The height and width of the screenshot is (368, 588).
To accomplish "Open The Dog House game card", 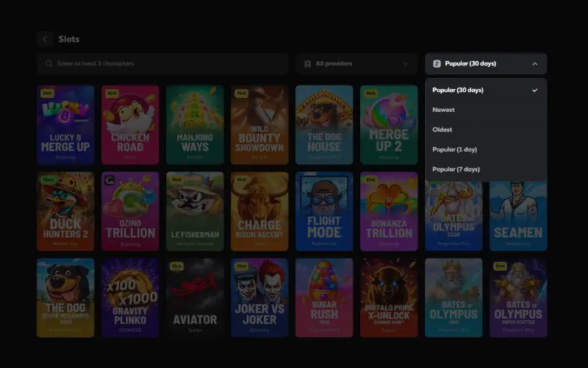I will tap(324, 124).
